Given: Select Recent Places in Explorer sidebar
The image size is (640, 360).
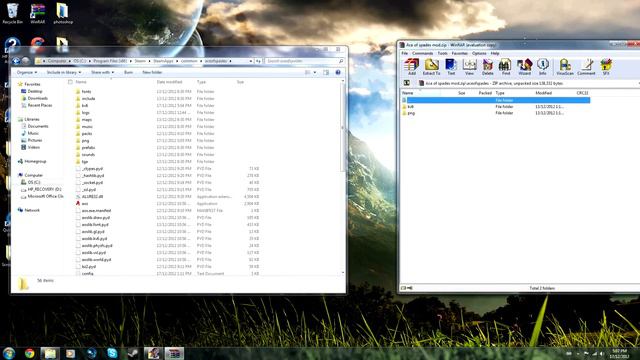Looking at the screenshot, I should tap(40, 105).
